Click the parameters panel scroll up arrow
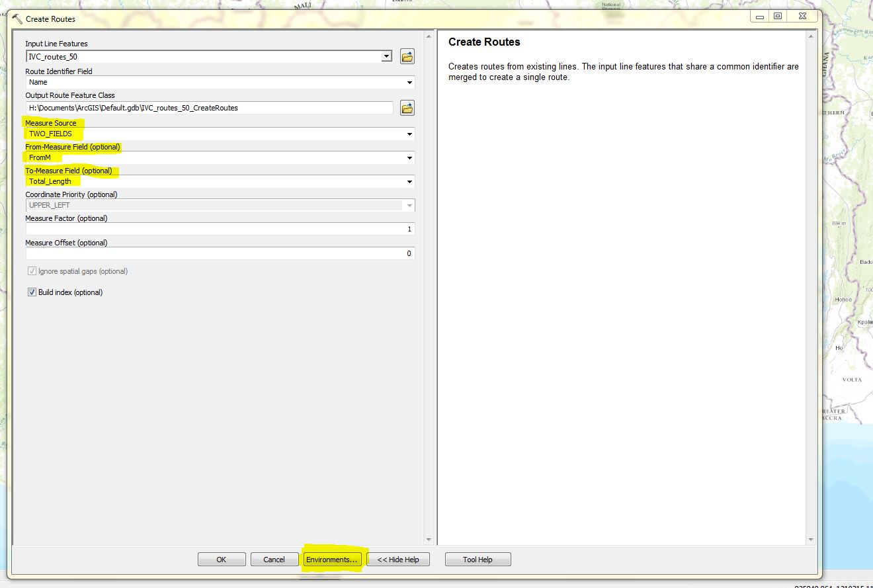Screen dimensions: 873x588 (x=429, y=36)
